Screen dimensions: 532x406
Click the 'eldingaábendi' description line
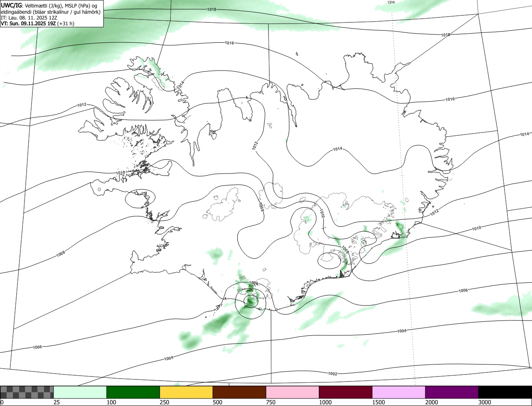pos(51,12)
